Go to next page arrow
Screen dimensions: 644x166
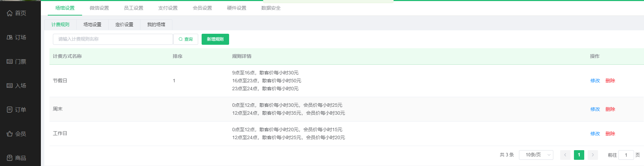[592, 155]
